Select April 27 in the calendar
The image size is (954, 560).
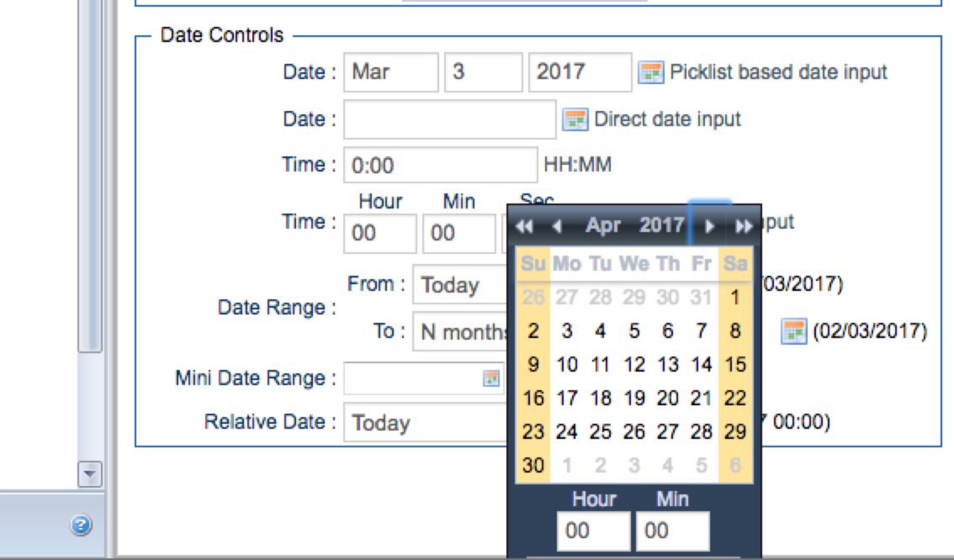(x=668, y=432)
